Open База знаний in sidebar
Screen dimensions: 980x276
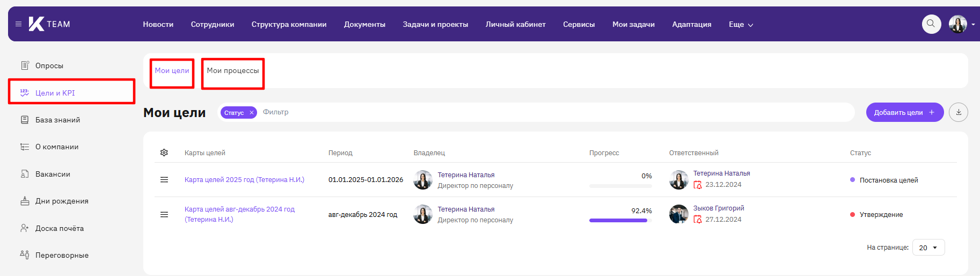57,120
